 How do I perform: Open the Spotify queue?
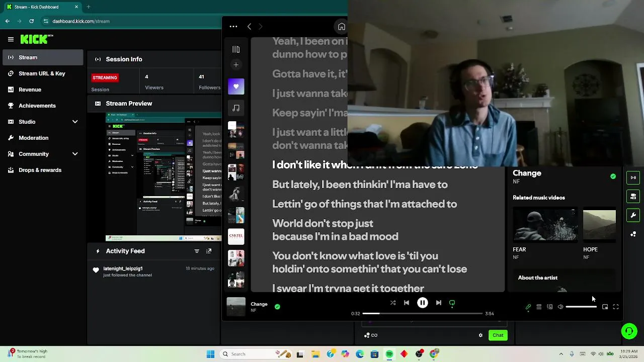[x=539, y=307]
